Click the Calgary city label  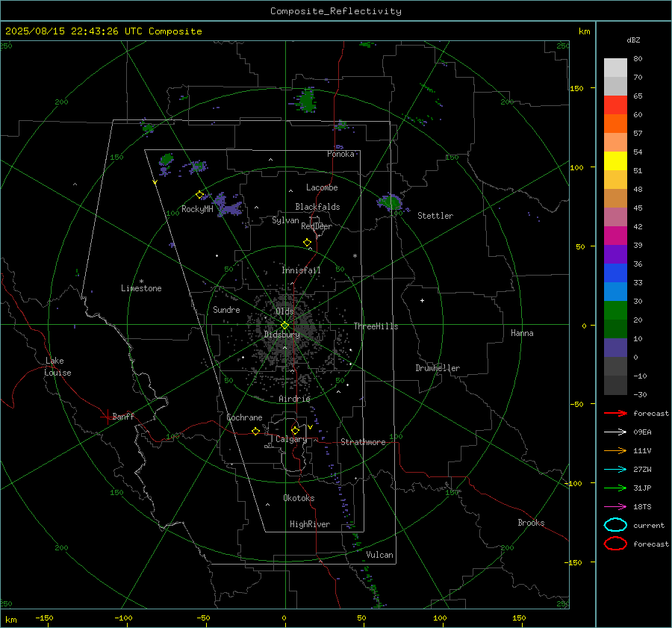point(291,439)
